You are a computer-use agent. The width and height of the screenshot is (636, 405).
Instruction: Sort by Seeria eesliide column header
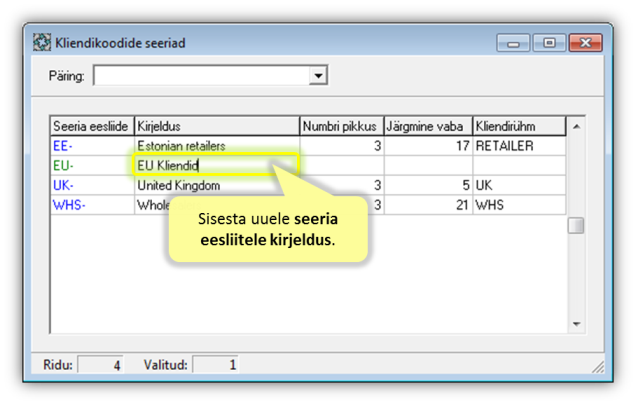coord(91,126)
